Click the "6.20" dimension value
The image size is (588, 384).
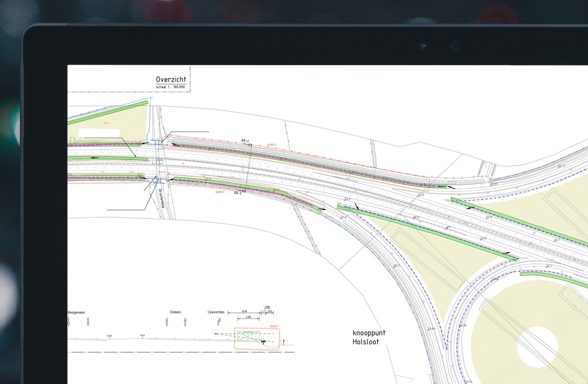click(x=245, y=312)
